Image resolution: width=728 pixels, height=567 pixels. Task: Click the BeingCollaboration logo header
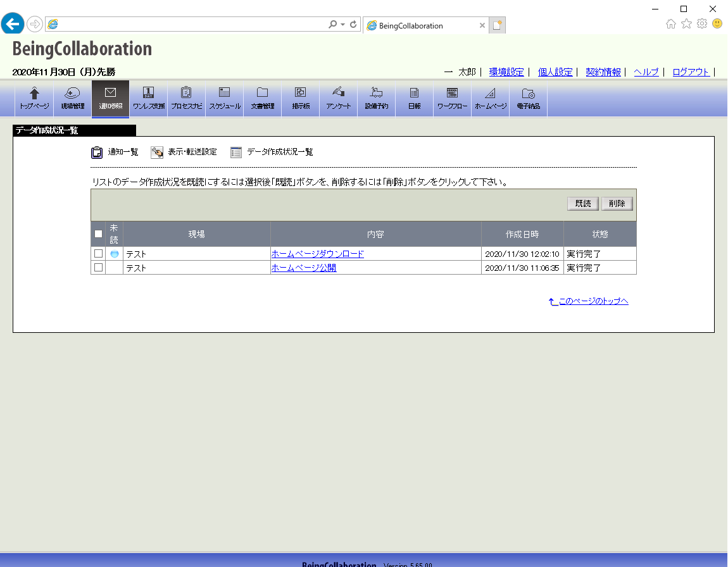point(82,49)
